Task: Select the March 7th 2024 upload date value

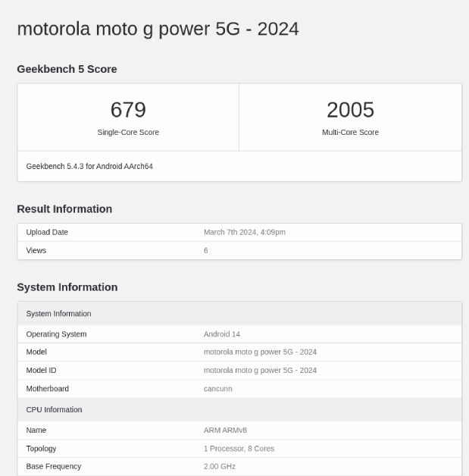Action: pyautogui.click(x=245, y=232)
